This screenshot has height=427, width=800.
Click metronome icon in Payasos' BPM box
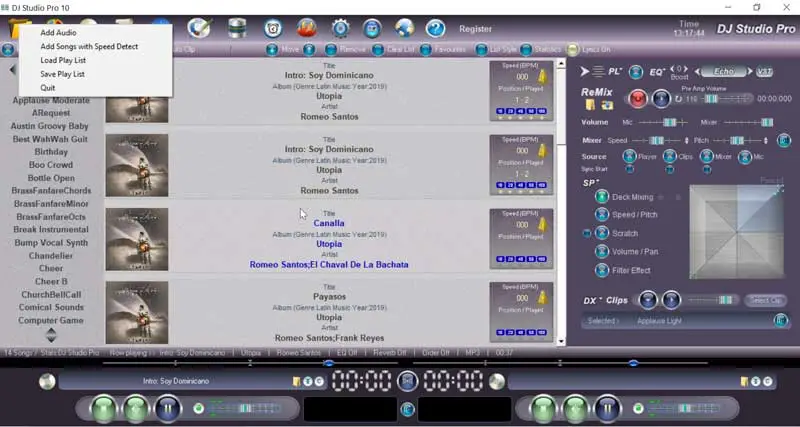pos(542,298)
